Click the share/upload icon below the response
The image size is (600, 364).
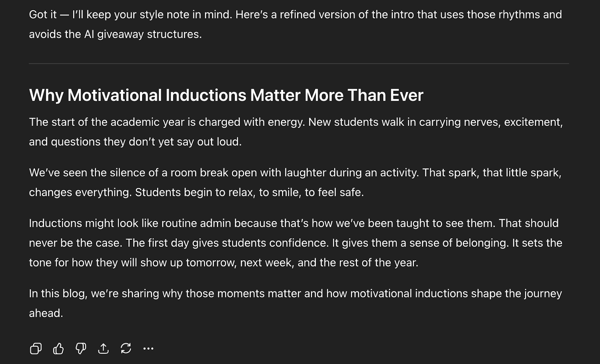point(103,349)
